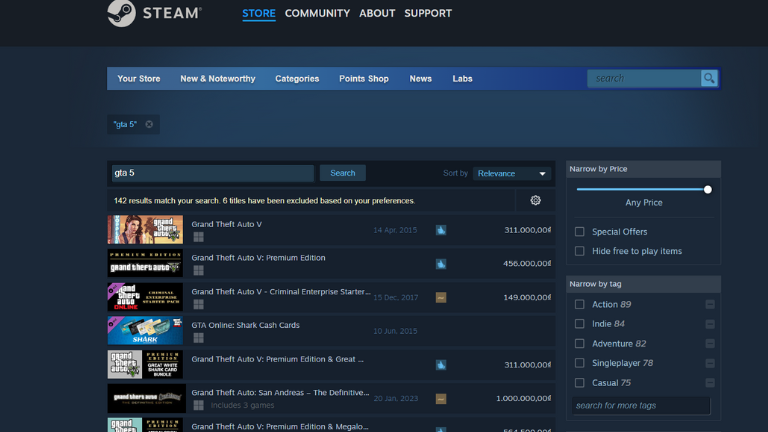Open the COMMUNITY top menu

coord(317,13)
